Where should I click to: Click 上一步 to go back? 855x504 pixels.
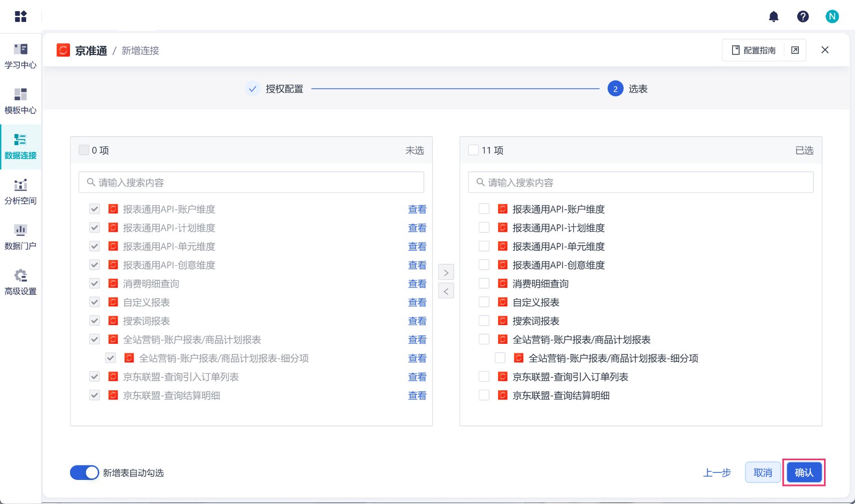(717, 472)
